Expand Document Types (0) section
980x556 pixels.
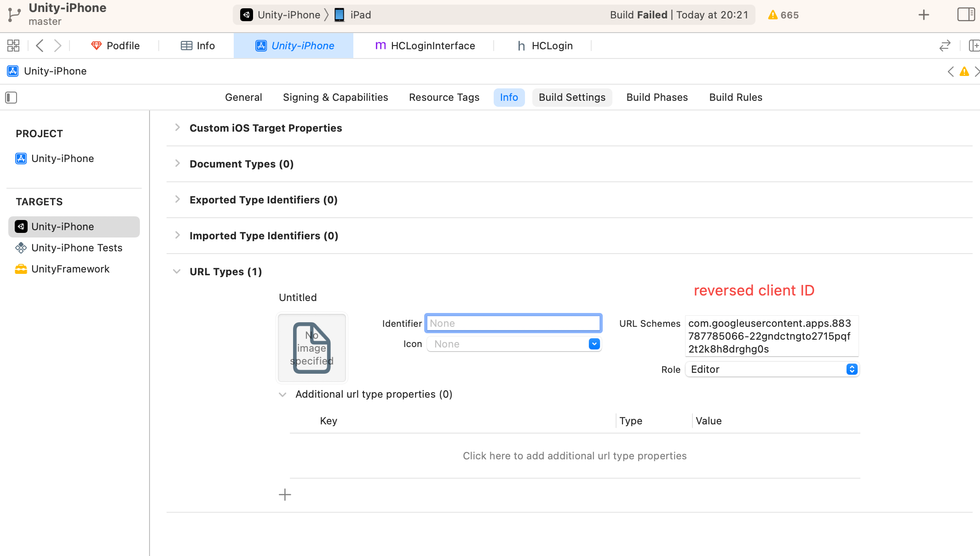tap(177, 163)
